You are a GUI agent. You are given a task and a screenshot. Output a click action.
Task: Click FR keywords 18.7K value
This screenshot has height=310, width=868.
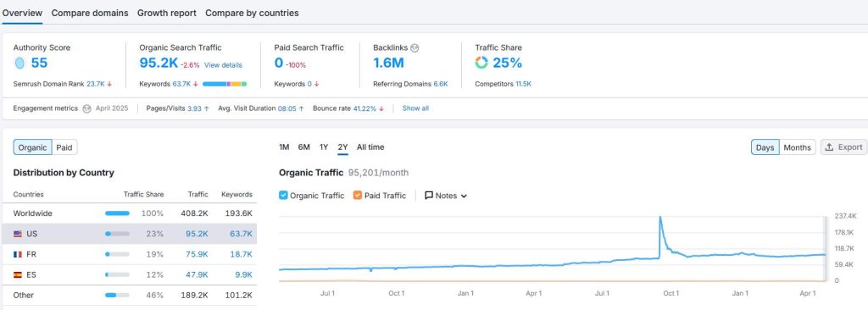click(241, 255)
